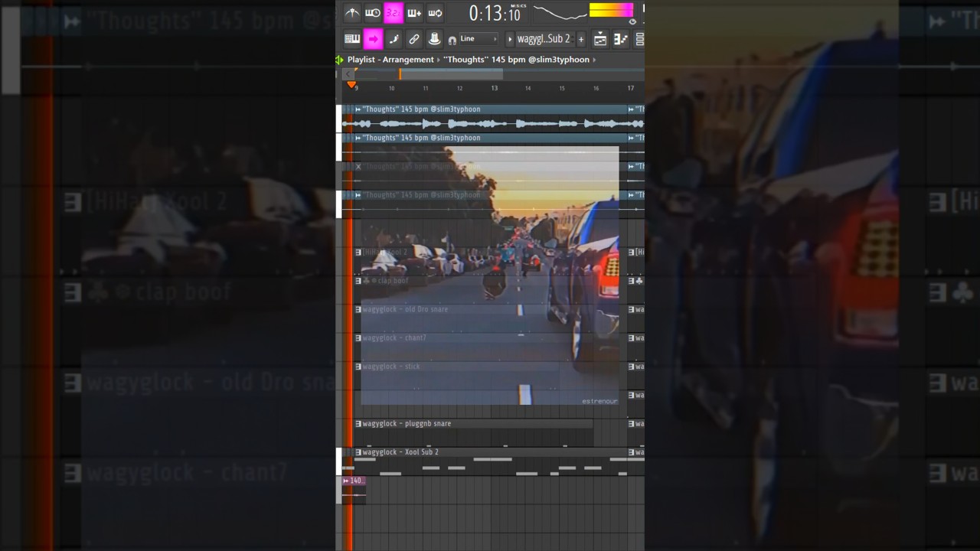Jump to bar 11 on timeline ruler
This screenshot has height=551, width=980.
(x=426, y=88)
